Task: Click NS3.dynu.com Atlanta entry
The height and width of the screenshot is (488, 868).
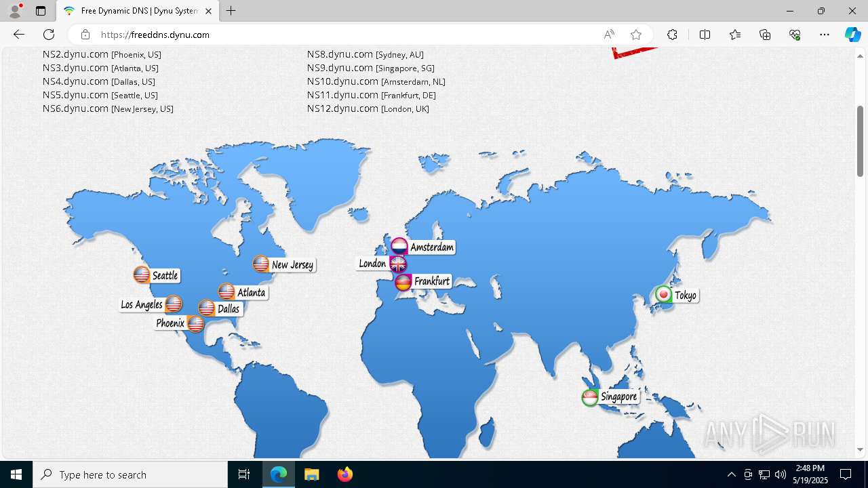Action: 100,68
